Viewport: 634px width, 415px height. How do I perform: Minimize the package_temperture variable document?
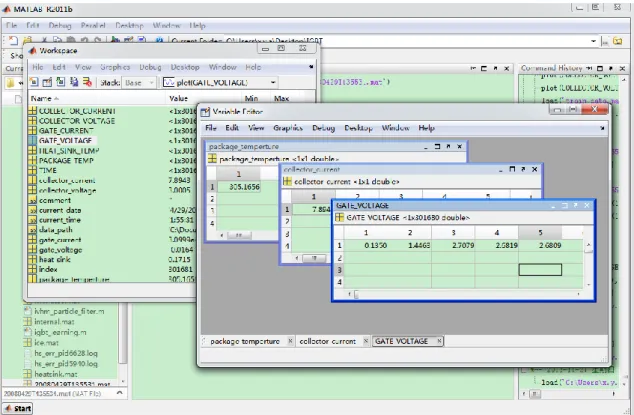tap(426, 146)
